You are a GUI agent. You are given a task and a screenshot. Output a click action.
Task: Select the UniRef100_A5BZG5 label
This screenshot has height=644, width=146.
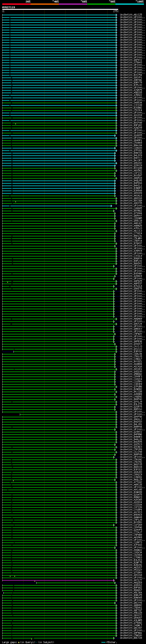tap(131, 93)
